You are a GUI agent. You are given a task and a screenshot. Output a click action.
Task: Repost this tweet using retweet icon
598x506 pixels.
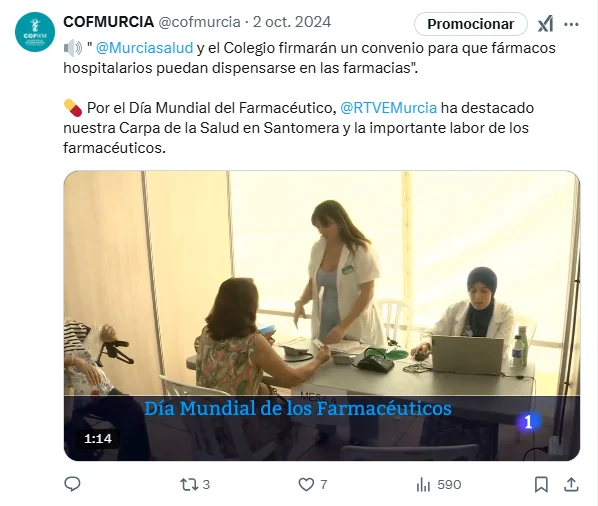click(189, 485)
